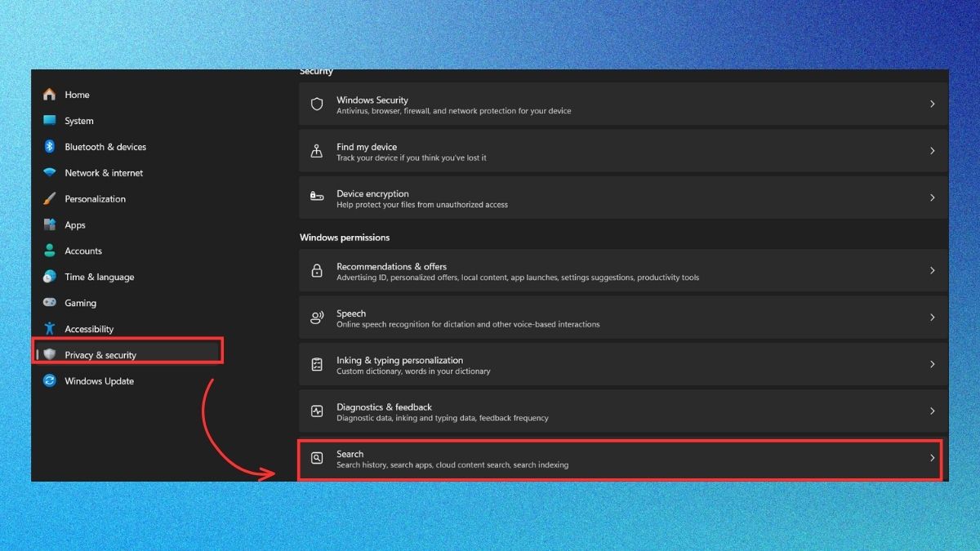Screen dimensions: 980x551
Task: Open Find my device option
Action: click(x=623, y=151)
